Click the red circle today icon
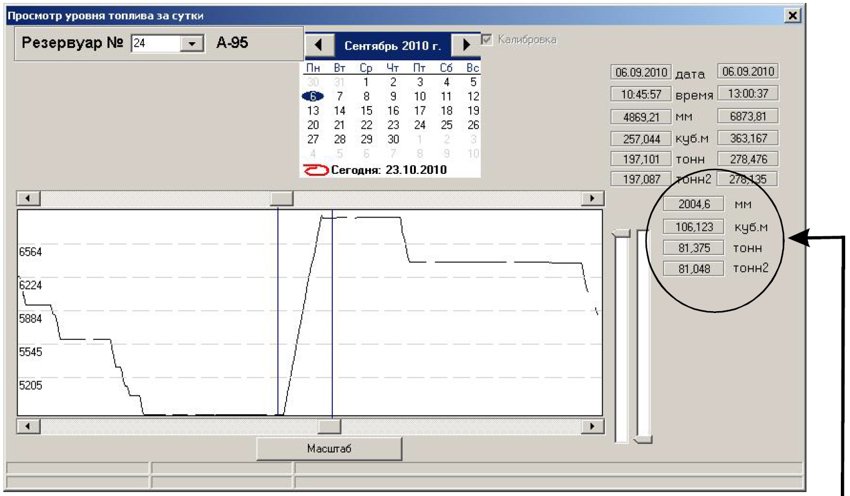850x496 pixels. coord(315,170)
